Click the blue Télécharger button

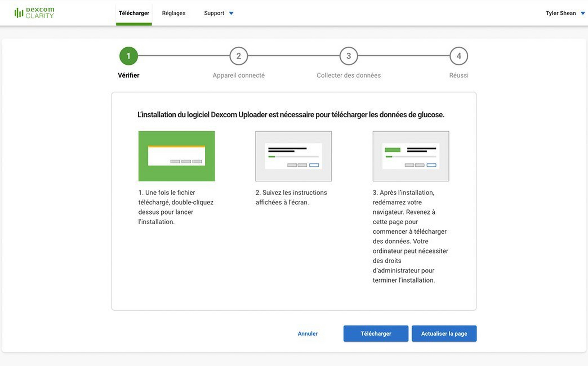click(x=376, y=334)
